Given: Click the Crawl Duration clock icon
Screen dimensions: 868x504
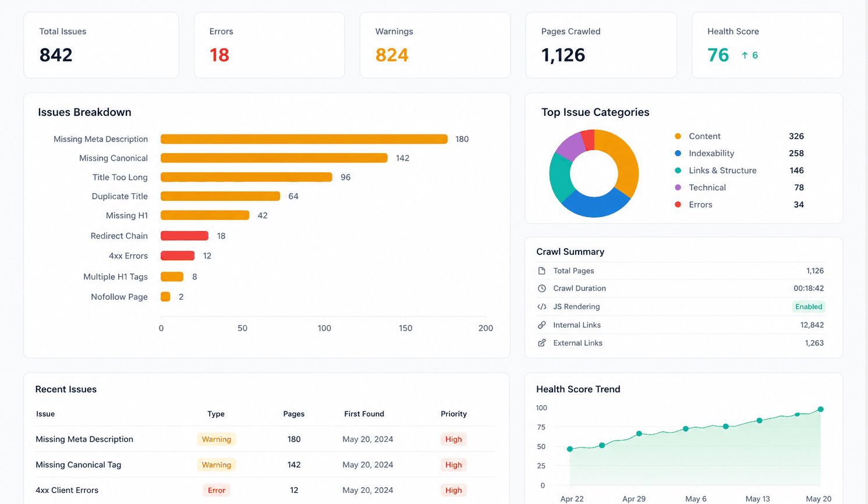Looking at the screenshot, I should pyautogui.click(x=542, y=288).
